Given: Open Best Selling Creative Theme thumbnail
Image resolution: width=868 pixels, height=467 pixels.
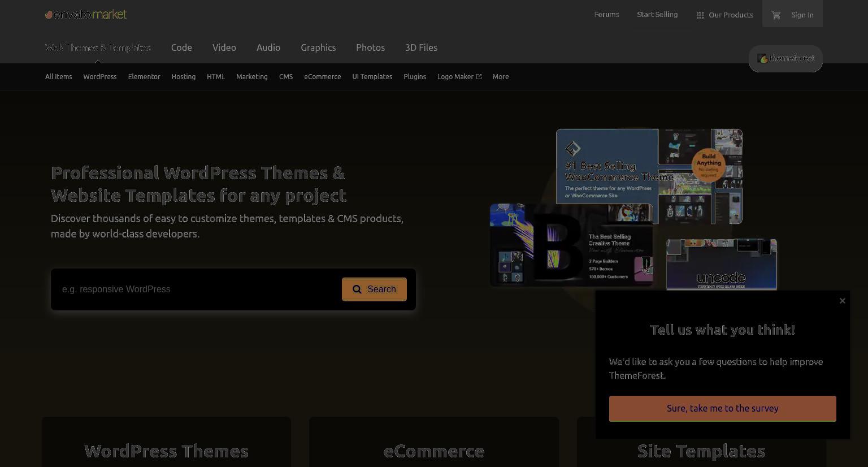Looking at the screenshot, I should [x=571, y=245].
